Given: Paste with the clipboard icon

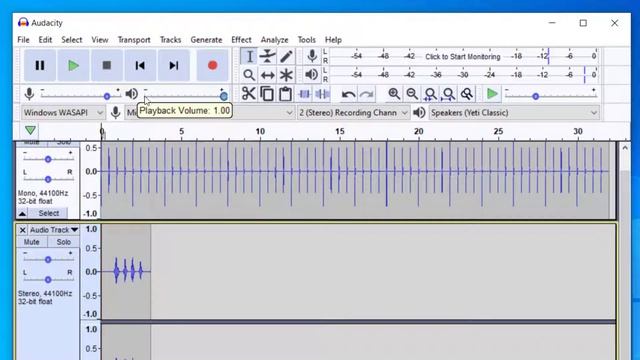Looking at the screenshot, I should pos(285,94).
